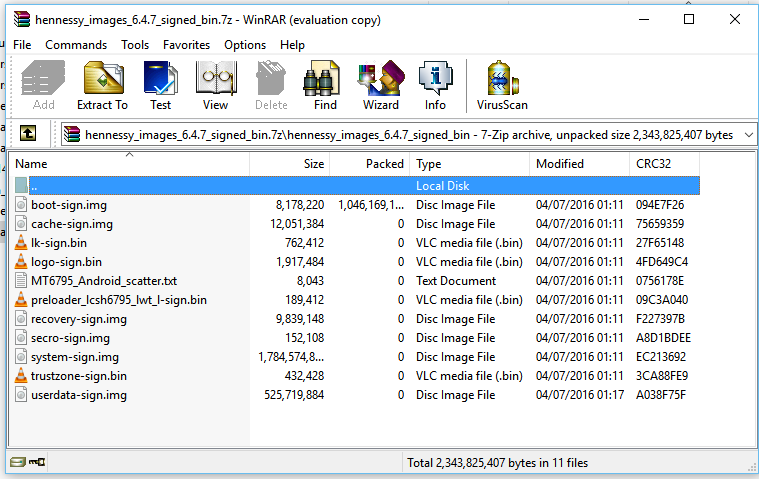The width and height of the screenshot is (759, 479).
Task: Launch the Wizard tool
Action: [381, 85]
